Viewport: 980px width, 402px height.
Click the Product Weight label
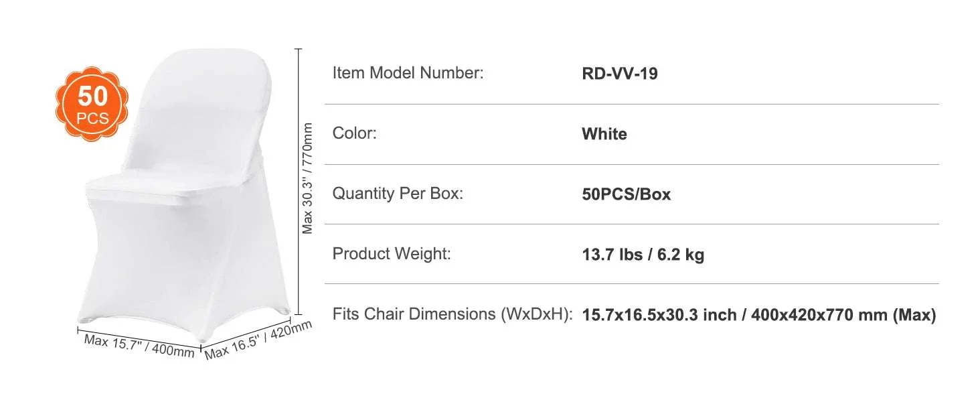click(x=392, y=254)
